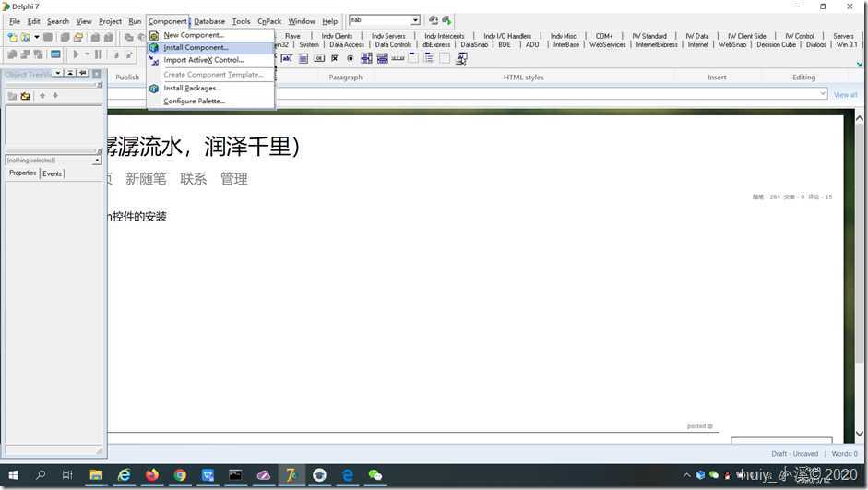Click the Set Debug Desktop icon
This screenshot has width=868, height=490.
coord(446,20)
